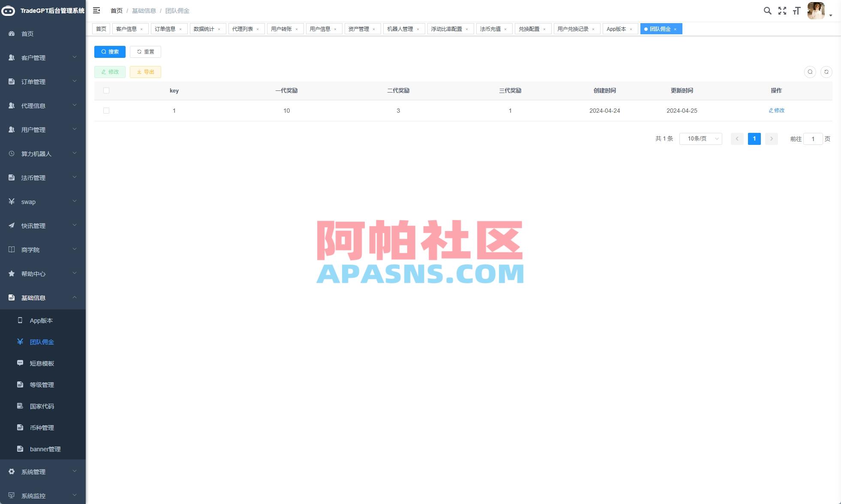The width and height of the screenshot is (841, 504).
Task: Toggle fullscreen mode via the expand icon
Action: (x=783, y=10)
